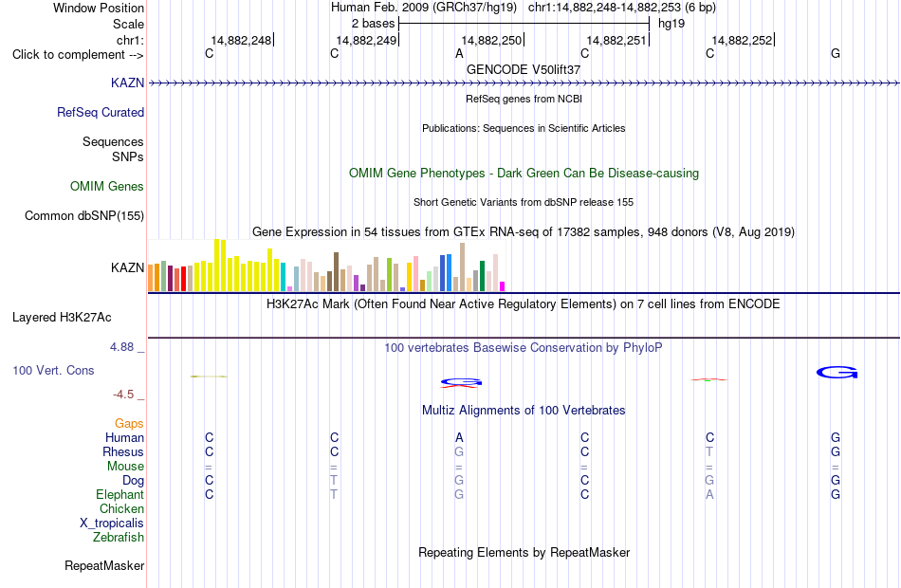901x588 pixels.
Task: Select the Chicken alignment row label
Action: pyautogui.click(x=121, y=508)
